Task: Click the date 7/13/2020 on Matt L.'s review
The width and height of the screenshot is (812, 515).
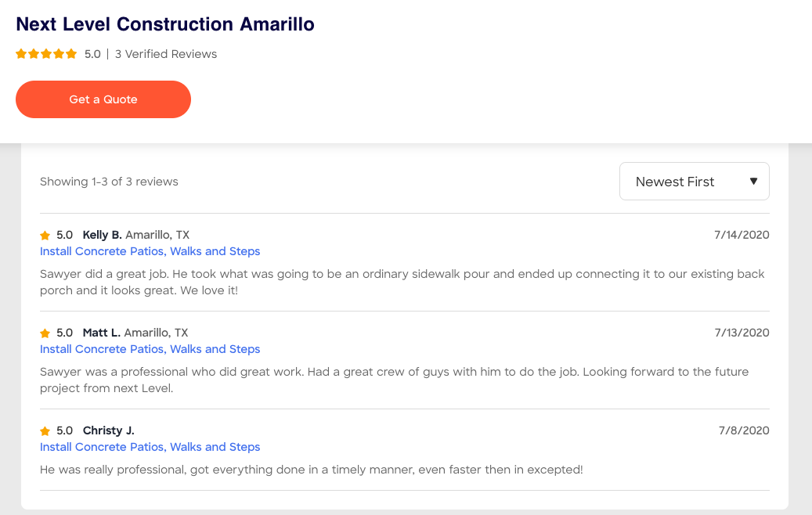Action: click(x=742, y=333)
